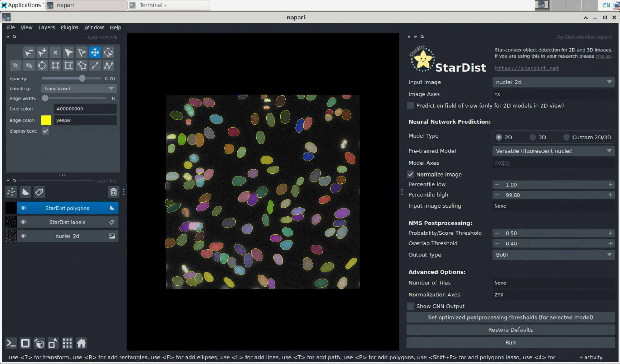Open the Pre-trained Model dropdown
This screenshot has height=364, width=620.
click(x=553, y=151)
